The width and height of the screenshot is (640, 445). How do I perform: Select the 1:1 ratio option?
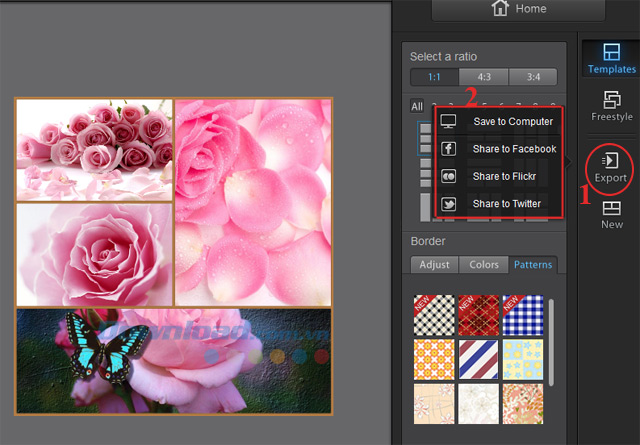(x=434, y=77)
